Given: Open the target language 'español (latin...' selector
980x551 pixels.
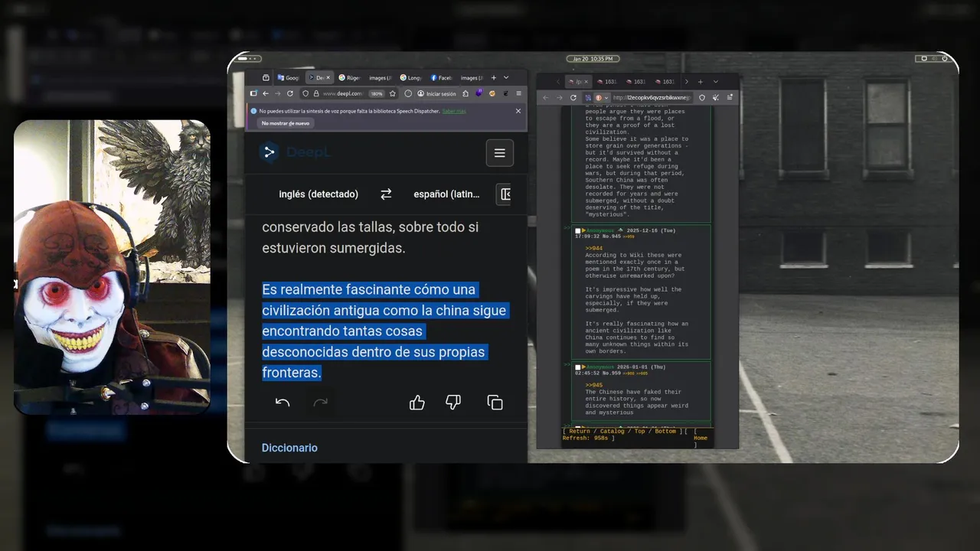Looking at the screenshot, I should (446, 194).
